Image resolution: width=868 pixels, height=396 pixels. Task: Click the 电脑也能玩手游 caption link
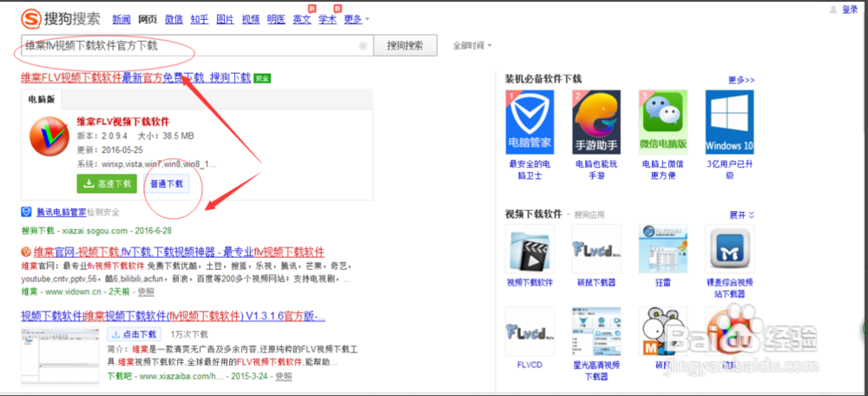[x=596, y=170]
